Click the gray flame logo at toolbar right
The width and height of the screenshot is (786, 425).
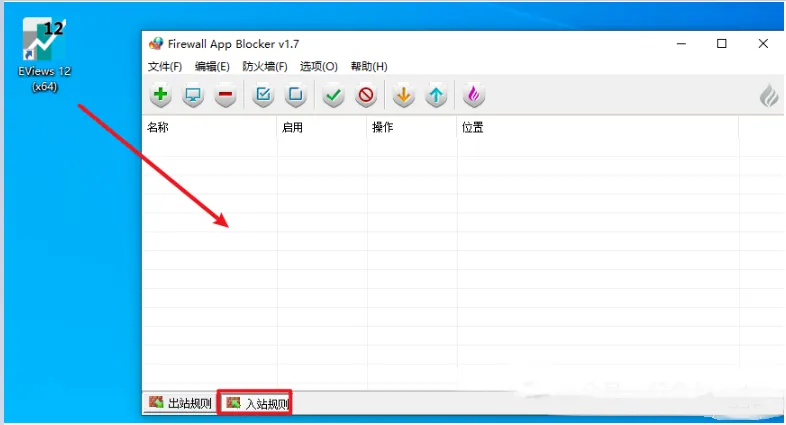pos(769,95)
